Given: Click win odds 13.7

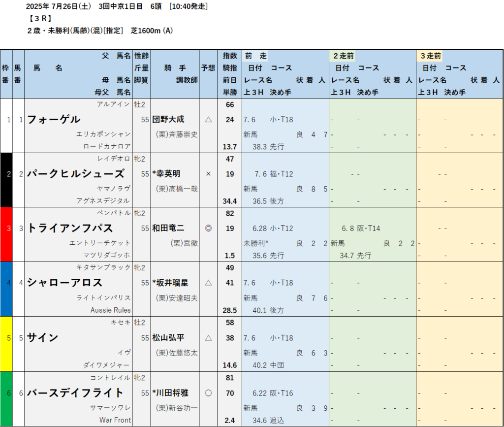Looking at the screenshot, I should click(230, 147).
